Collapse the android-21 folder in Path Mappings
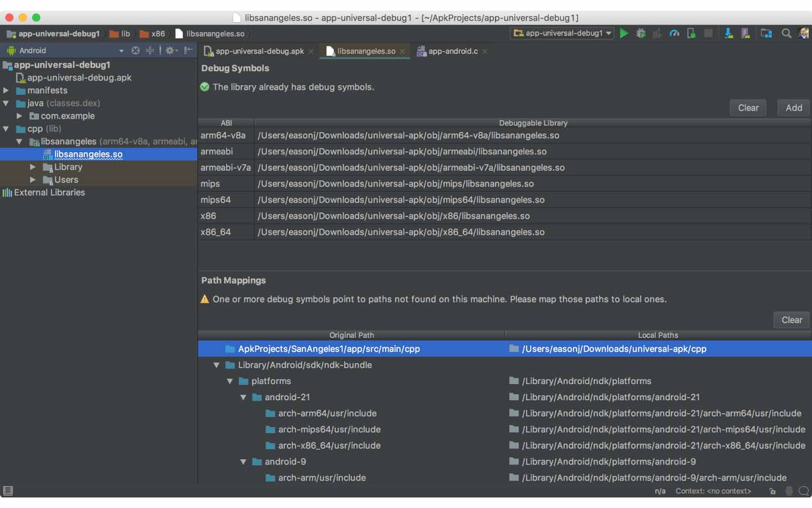Viewport: 812px width, 508px height. pyautogui.click(x=243, y=397)
